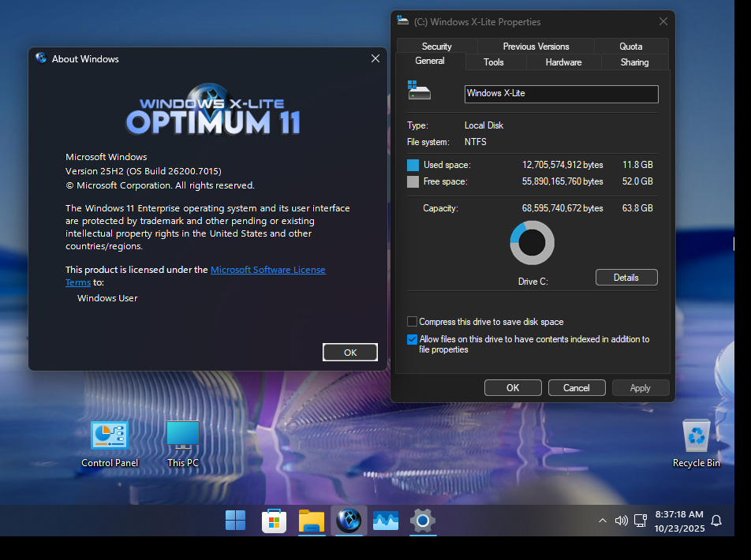Click the gray Free space color square
This screenshot has height=560, width=751.
point(413,182)
